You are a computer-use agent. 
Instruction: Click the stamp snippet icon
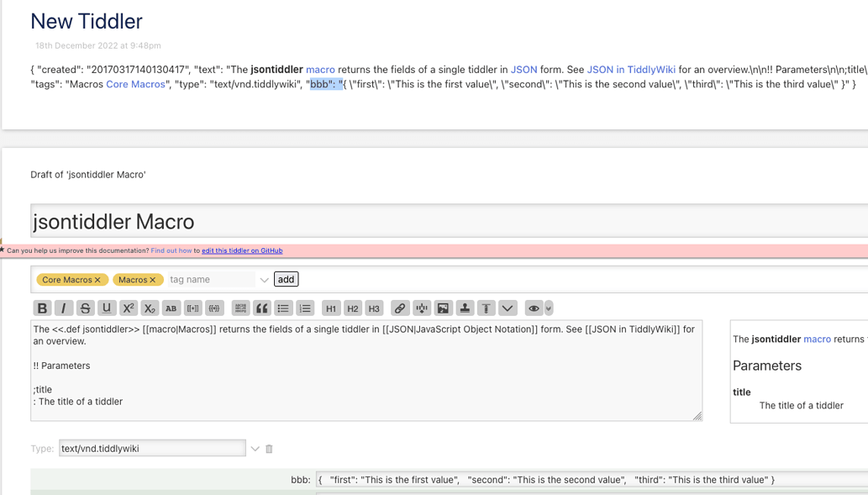click(465, 308)
